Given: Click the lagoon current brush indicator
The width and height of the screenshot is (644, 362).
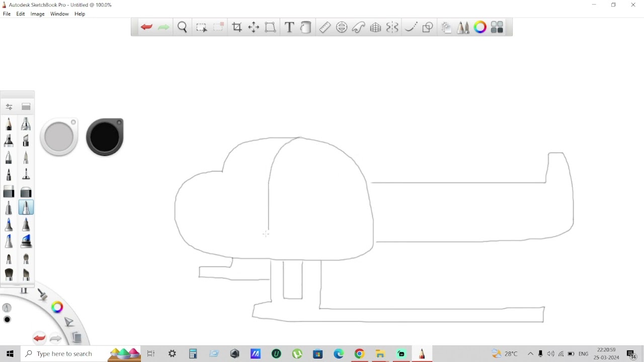Looking at the screenshot, I should pyautogui.click(x=7, y=308).
